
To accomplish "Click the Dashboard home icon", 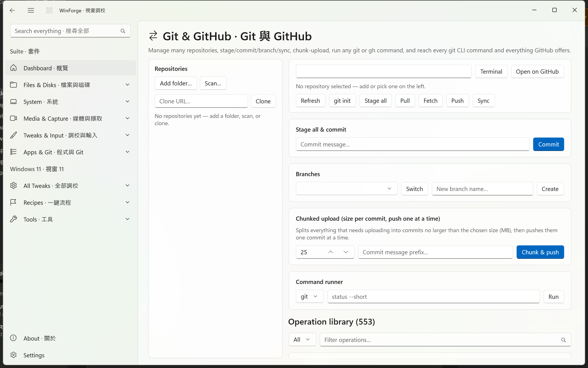I will pyautogui.click(x=13, y=68).
